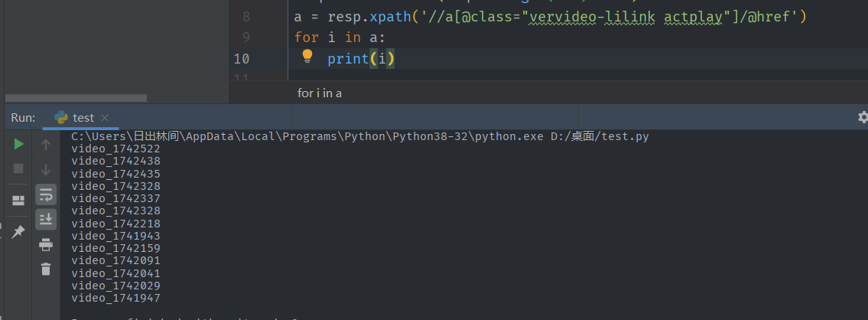Pin the Run tab
This screenshot has width=868, height=320.
[18, 231]
